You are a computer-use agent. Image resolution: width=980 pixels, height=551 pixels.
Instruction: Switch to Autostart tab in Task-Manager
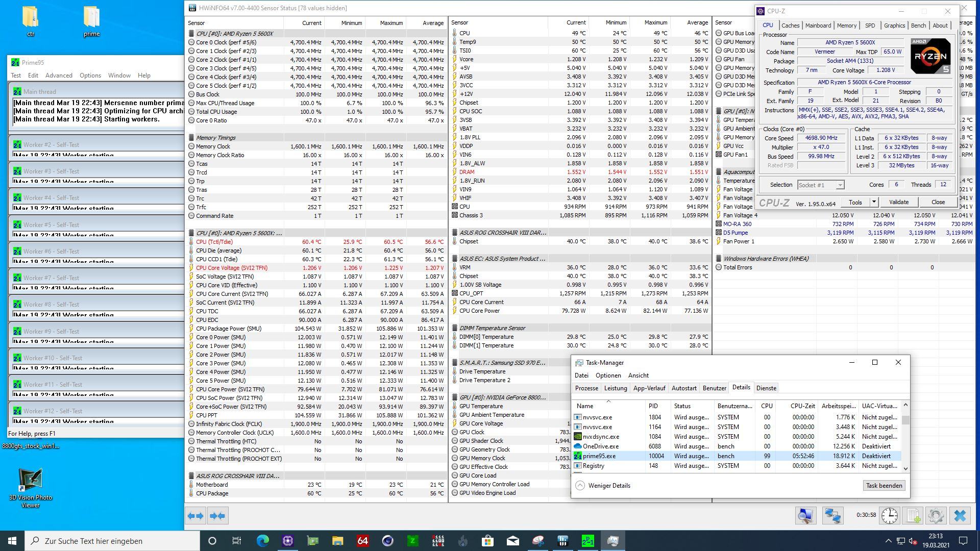pyautogui.click(x=684, y=388)
